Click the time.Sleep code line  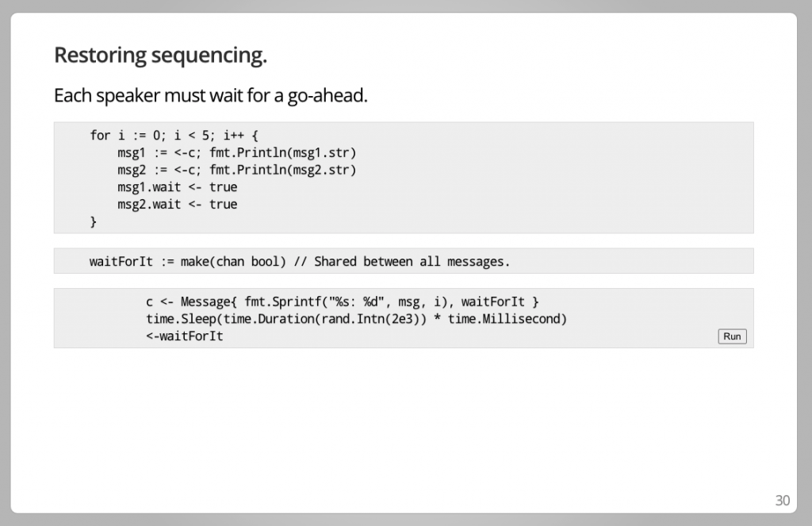pos(356,319)
